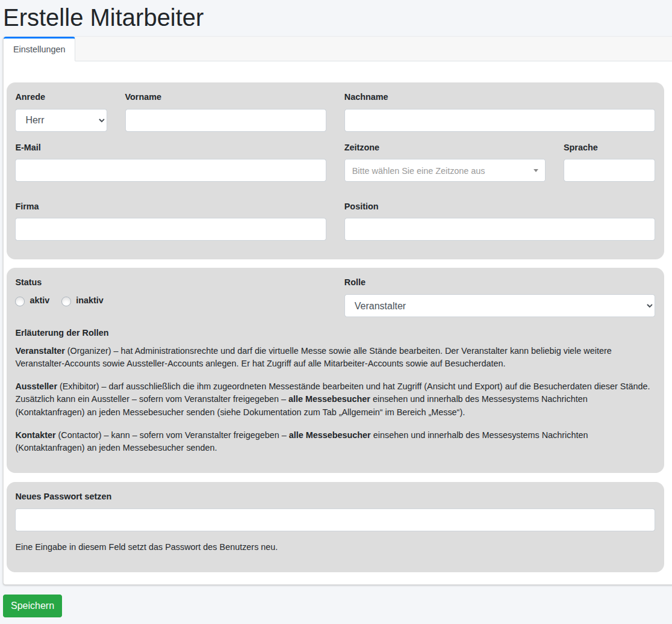Click bold Kontakter term in role explanation

coord(36,434)
